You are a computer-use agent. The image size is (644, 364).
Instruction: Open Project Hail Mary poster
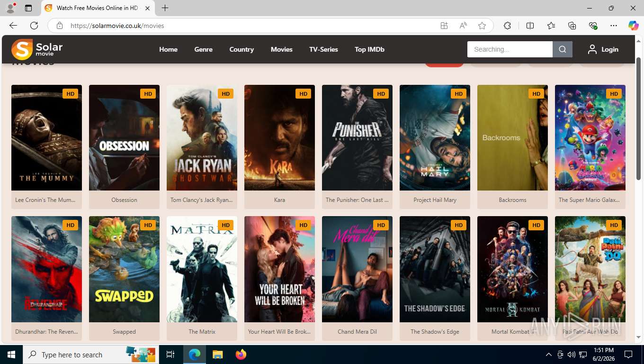click(x=435, y=137)
